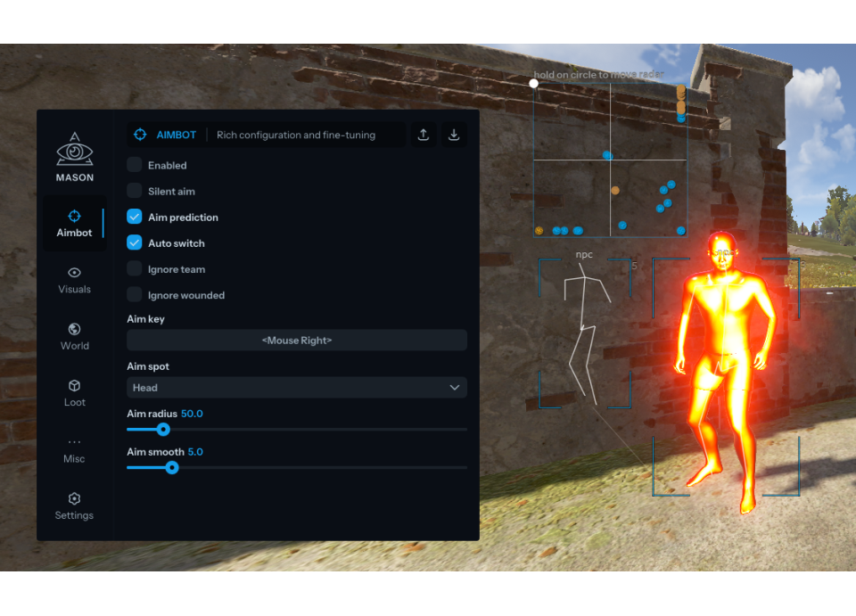Check the Ignore team option
Image resolution: width=856 pixels, height=616 pixels.
(135, 269)
